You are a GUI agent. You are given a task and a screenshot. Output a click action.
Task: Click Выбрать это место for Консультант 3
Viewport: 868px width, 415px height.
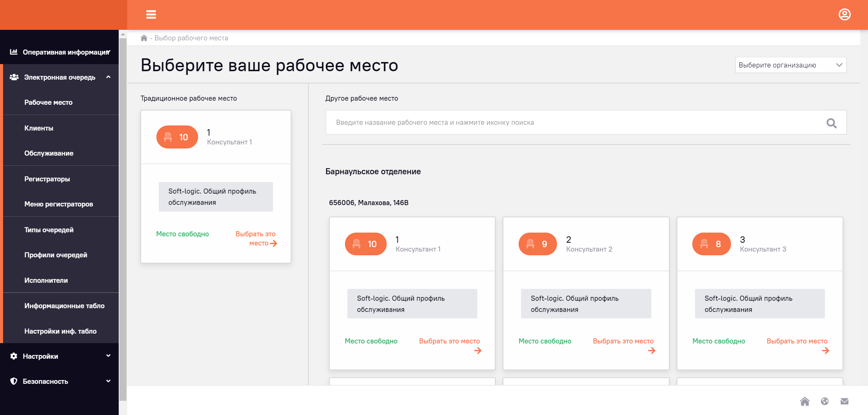pyautogui.click(x=797, y=341)
